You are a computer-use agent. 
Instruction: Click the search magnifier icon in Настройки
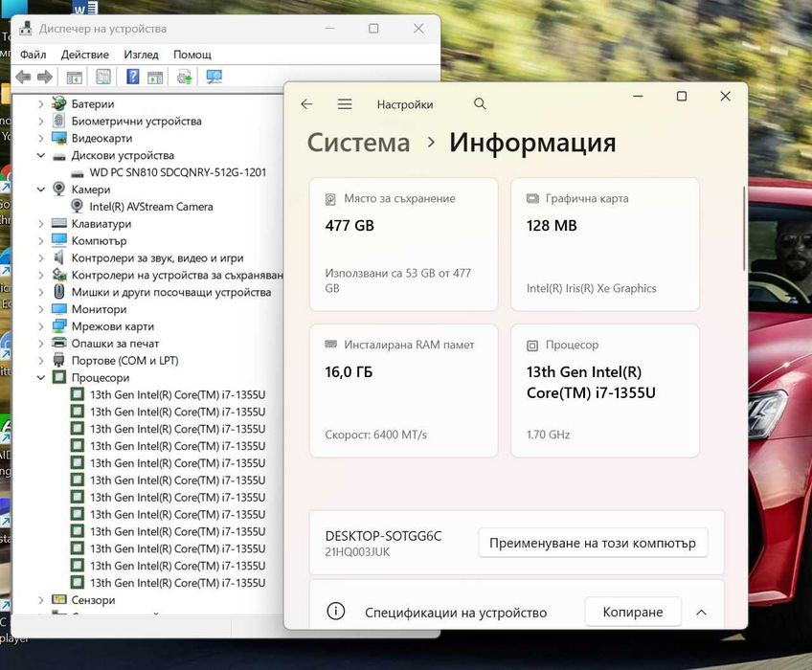[480, 104]
